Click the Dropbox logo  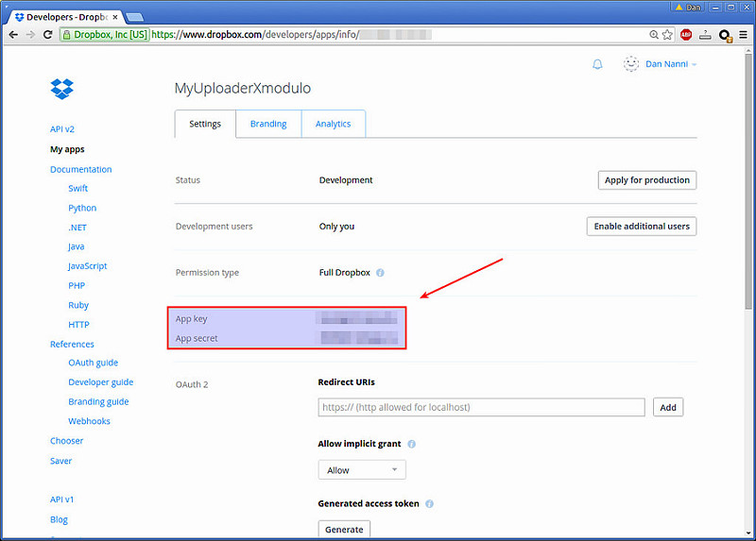[61, 89]
